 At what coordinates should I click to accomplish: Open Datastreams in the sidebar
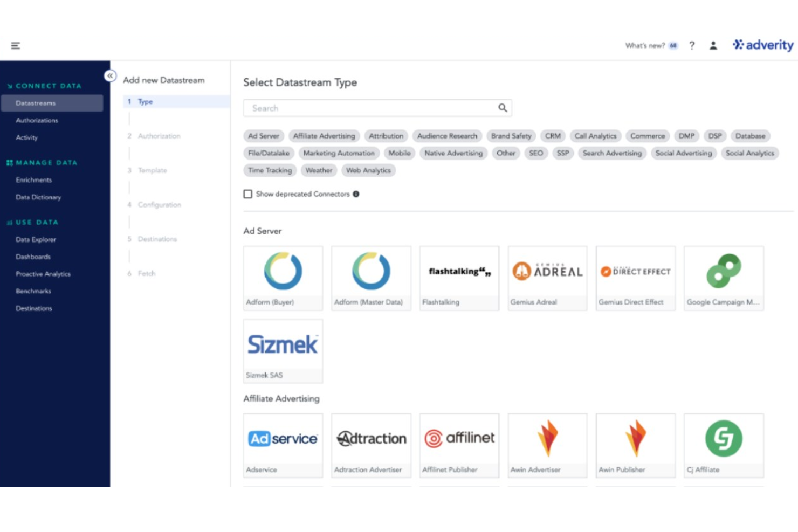pyautogui.click(x=52, y=103)
